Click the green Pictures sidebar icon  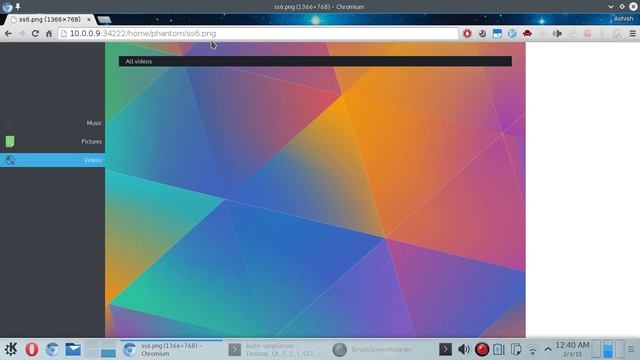[10, 141]
